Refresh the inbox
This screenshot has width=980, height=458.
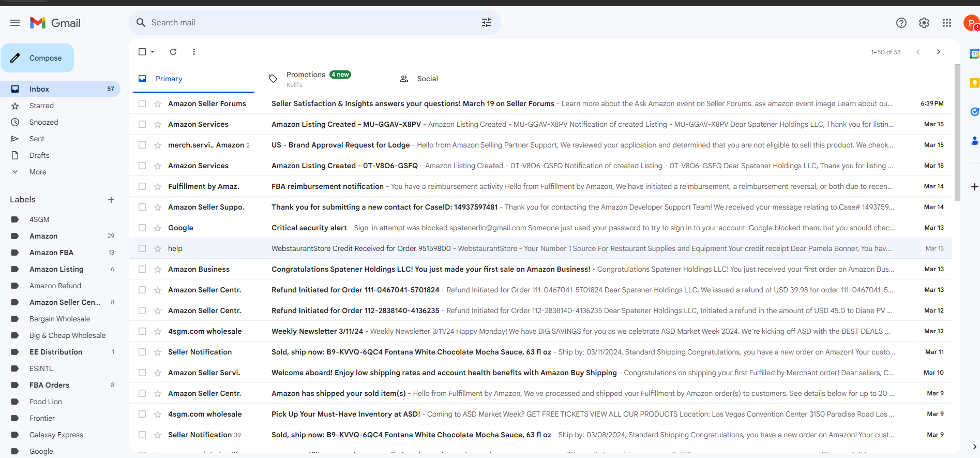[x=173, y=52]
